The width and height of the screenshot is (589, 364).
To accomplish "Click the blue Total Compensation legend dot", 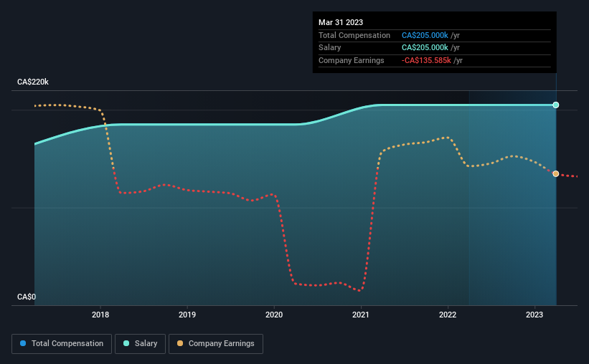I will (x=23, y=343).
